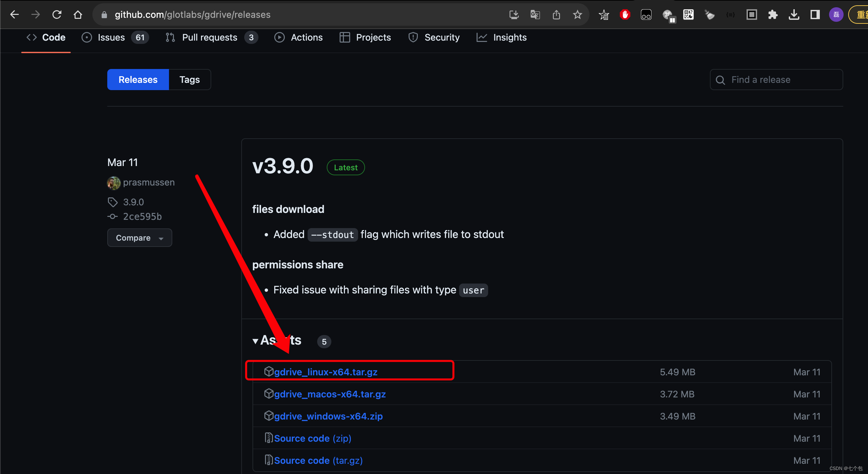Download Source code zip archive
Image resolution: width=868 pixels, height=474 pixels.
pos(313,438)
